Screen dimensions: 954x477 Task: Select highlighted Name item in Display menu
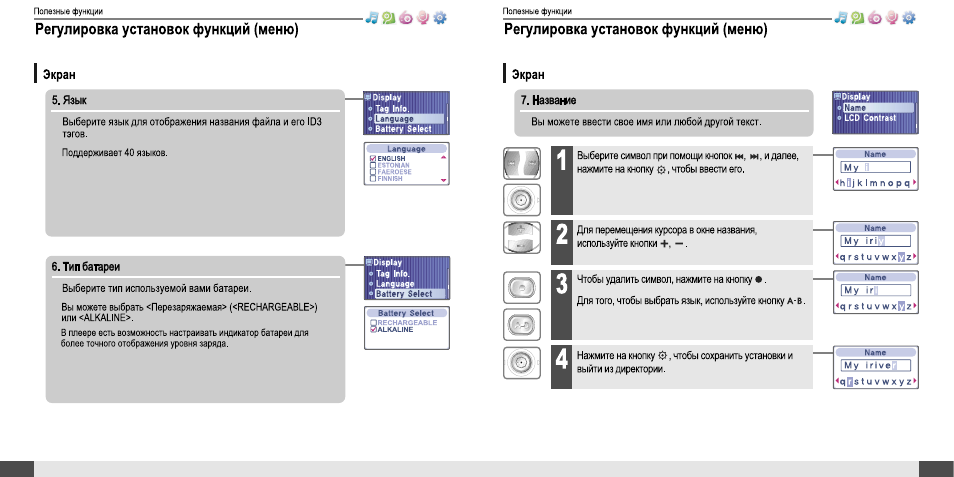click(878, 108)
